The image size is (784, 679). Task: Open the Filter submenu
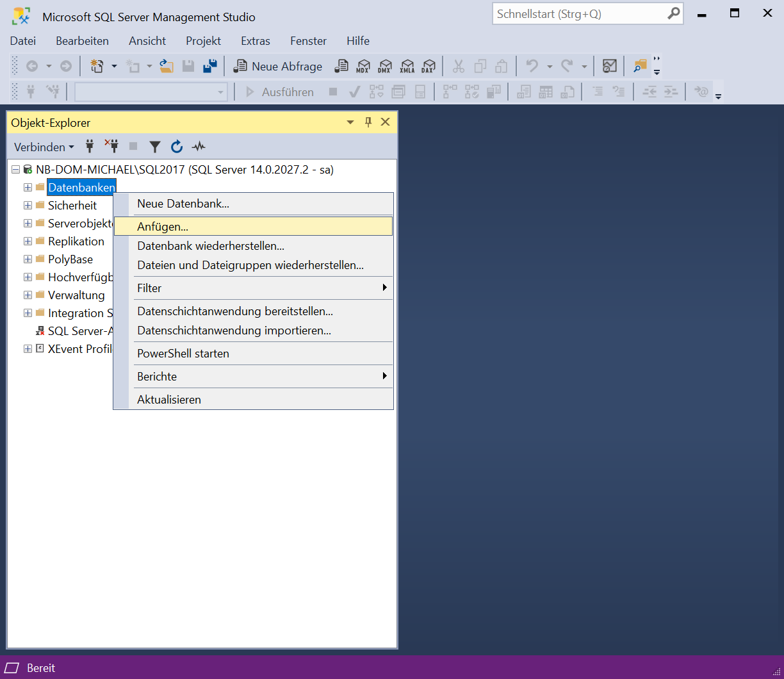(254, 288)
